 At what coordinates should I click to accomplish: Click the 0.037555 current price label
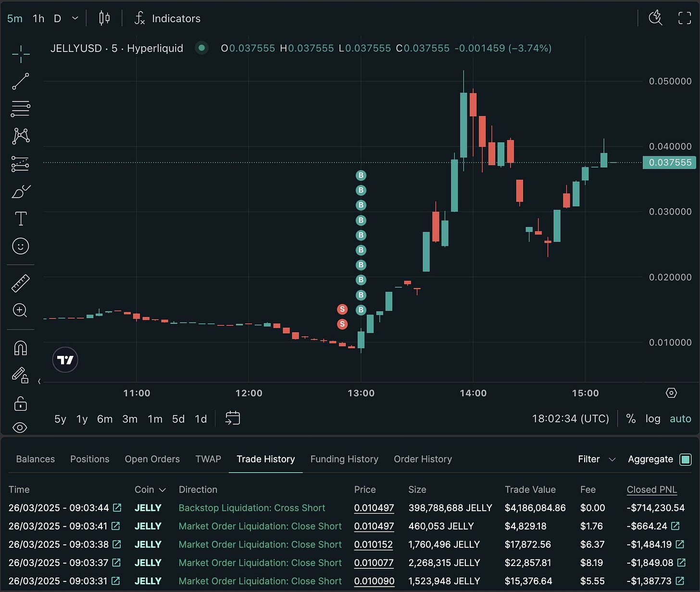pyautogui.click(x=670, y=163)
